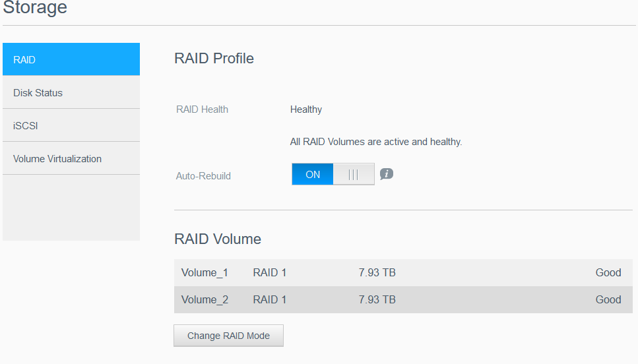Image resolution: width=638 pixels, height=364 pixels.
Task: Select the Volume_2 name in the table
Action: pyautogui.click(x=205, y=300)
